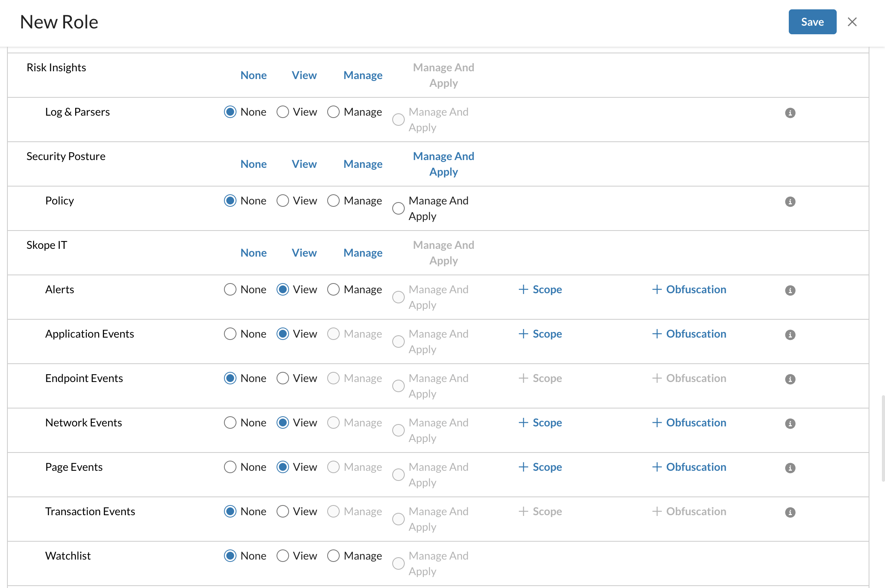The width and height of the screenshot is (885, 588).
Task: Click the info icon for Log & Parsers
Action: click(790, 113)
